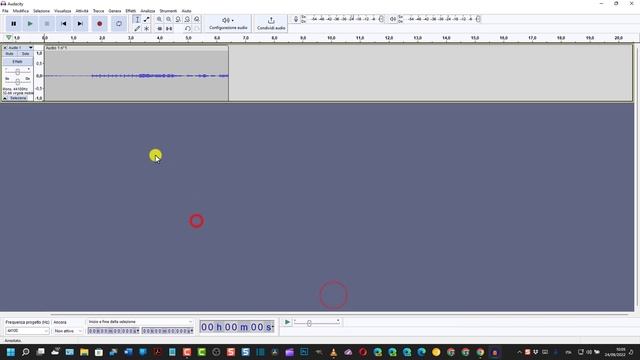Start playback with the green Play button
640x360 pixels.
30,24
